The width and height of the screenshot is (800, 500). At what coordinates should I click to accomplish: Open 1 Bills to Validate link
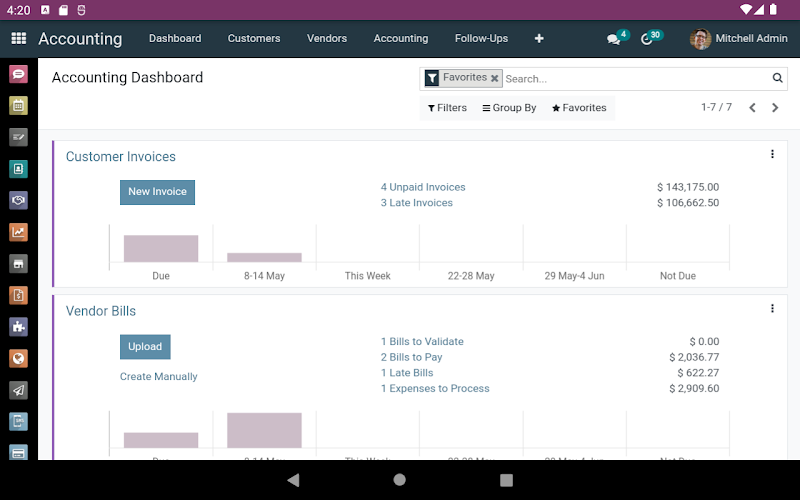[x=422, y=341]
